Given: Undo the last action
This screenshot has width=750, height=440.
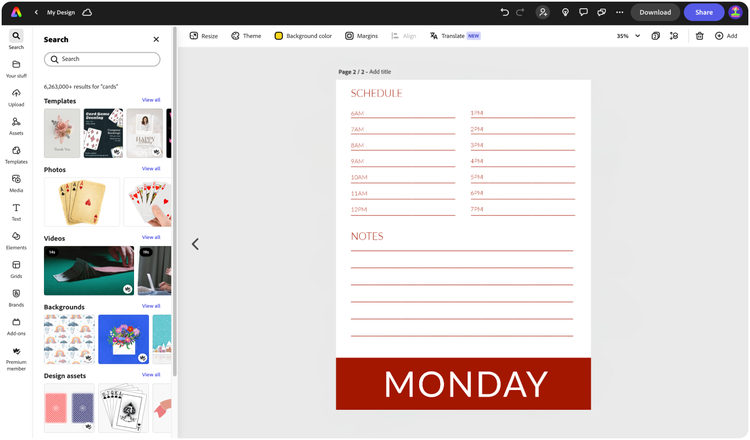Looking at the screenshot, I should [504, 12].
